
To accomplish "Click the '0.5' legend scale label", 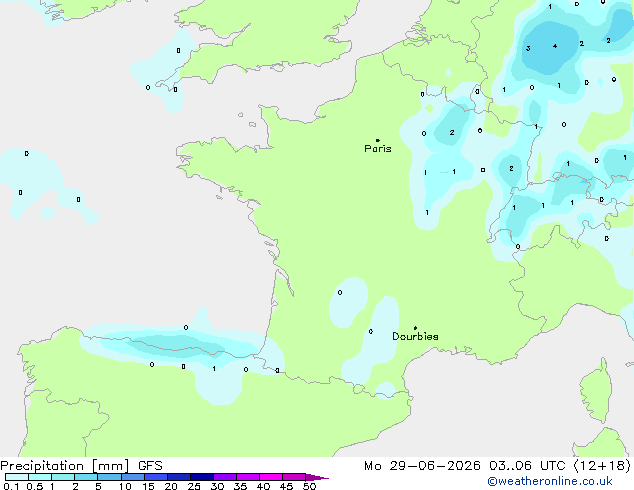I will point(35,486).
